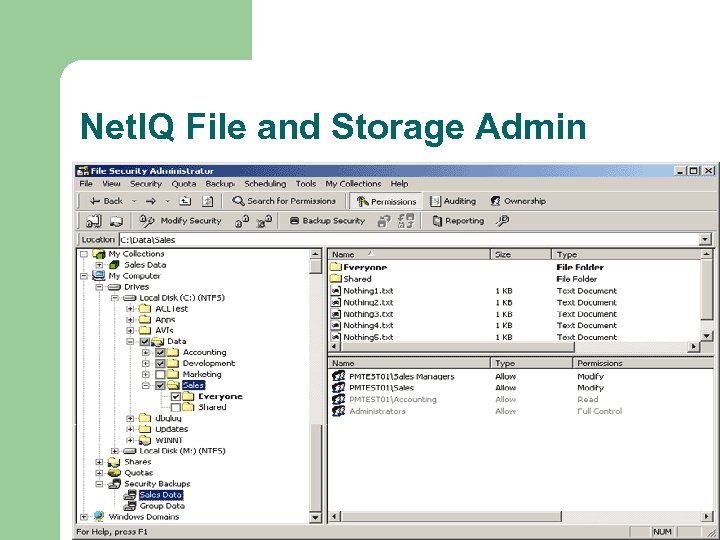Select the PMTEST01\Sales Managers group icon
This screenshot has width=720, height=540.
click(x=338, y=376)
